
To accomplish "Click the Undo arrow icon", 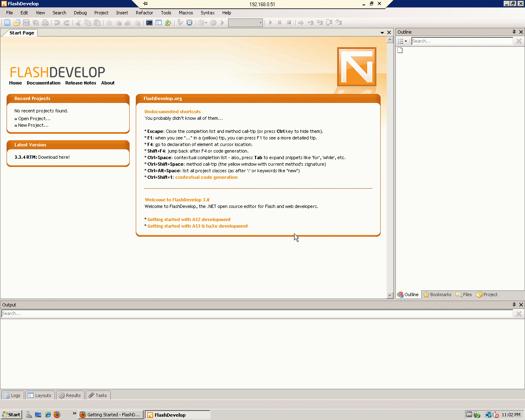I will coord(57,23).
